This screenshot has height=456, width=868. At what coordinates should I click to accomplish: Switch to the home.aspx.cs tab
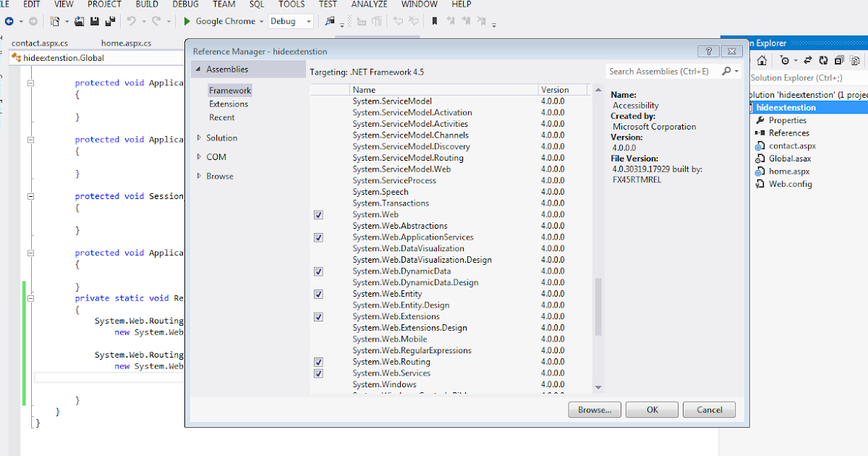point(126,43)
